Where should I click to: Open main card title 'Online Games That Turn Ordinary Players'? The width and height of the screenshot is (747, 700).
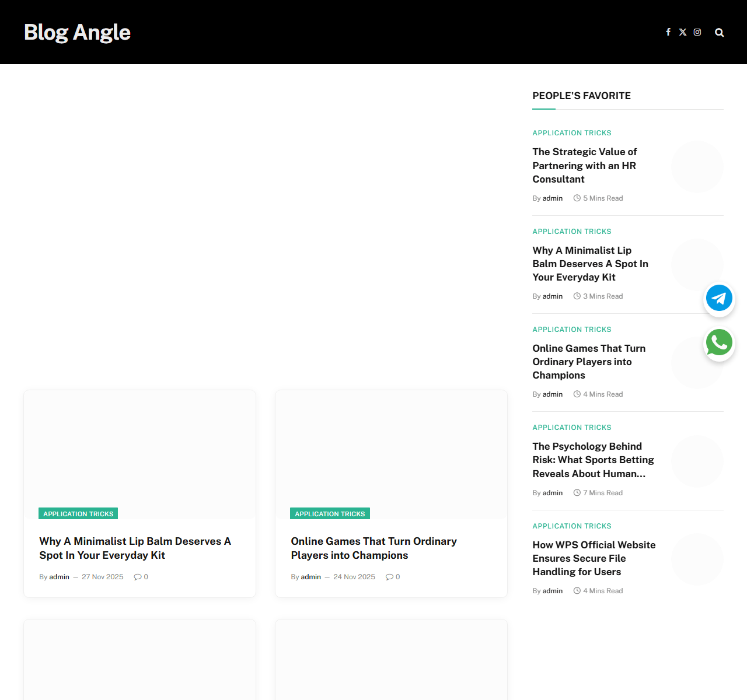373,548
